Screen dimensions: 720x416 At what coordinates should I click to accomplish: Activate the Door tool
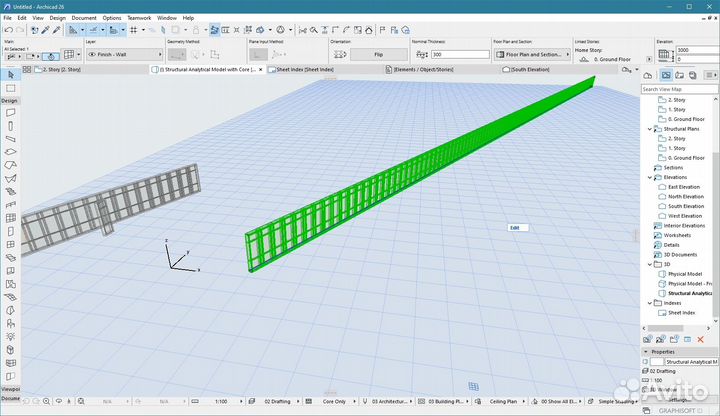(11, 231)
